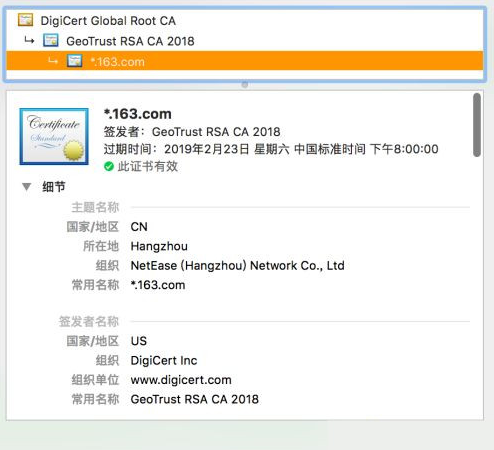Click NetEase (Hangzhou) Network Co., Ltd value

coord(237,266)
